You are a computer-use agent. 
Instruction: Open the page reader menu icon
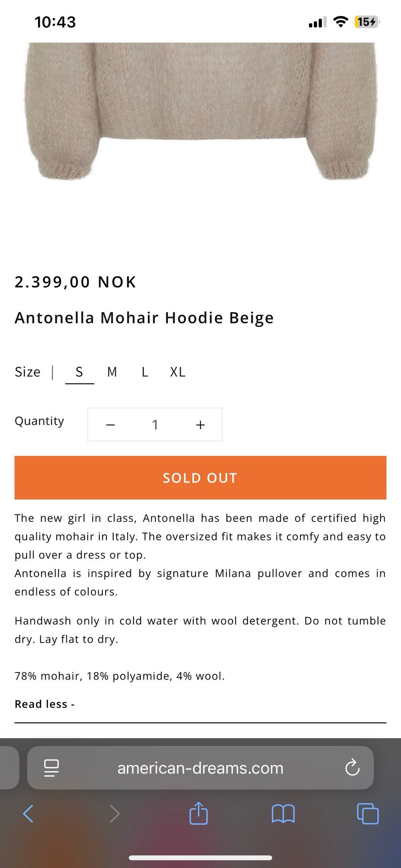pyautogui.click(x=51, y=768)
